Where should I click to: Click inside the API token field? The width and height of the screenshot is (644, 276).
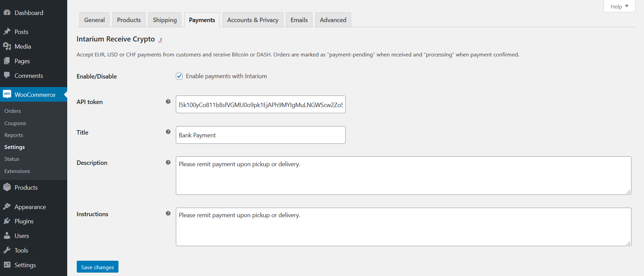click(x=261, y=104)
